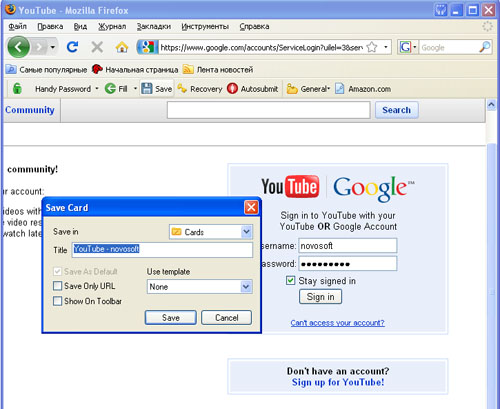This screenshot has width=500, height=409.
Task: Open the Начальная страница bookmark
Action: point(135,70)
